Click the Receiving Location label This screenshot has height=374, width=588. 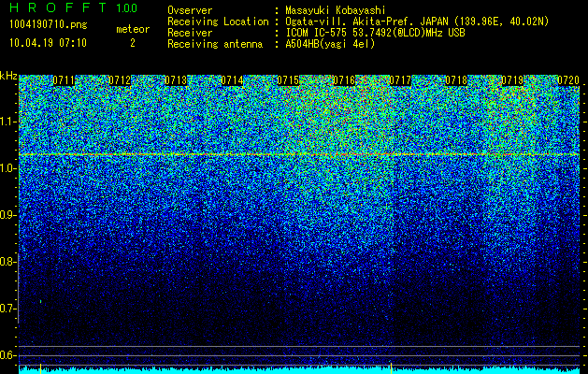click(218, 22)
